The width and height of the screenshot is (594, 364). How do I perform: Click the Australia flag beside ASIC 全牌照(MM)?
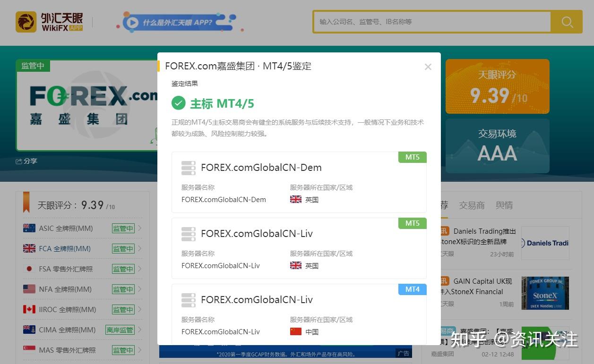[29, 228]
